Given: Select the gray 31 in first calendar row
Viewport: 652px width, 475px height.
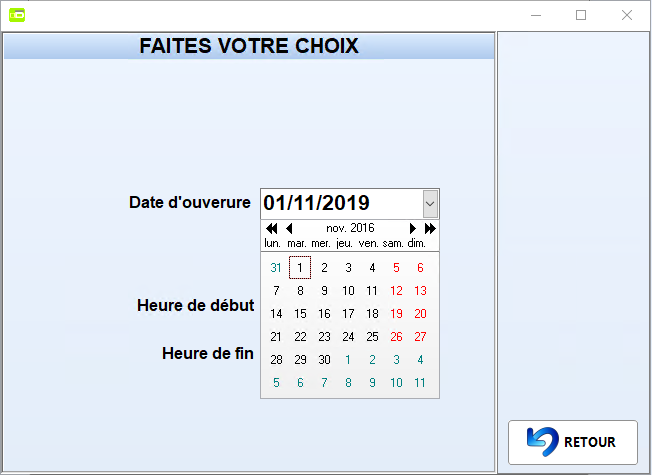Looking at the screenshot, I should (276, 268).
